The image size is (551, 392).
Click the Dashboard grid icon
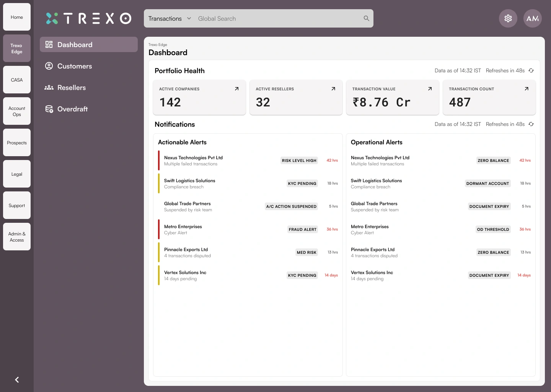click(49, 44)
